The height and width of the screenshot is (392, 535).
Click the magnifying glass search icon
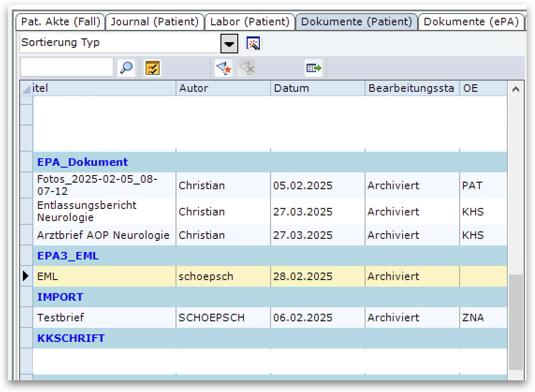coord(126,68)
